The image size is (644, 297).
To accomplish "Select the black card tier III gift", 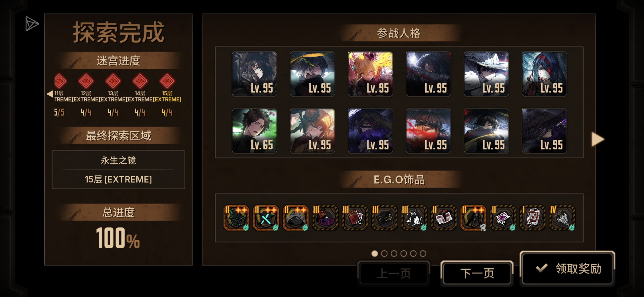I will 384,218.
